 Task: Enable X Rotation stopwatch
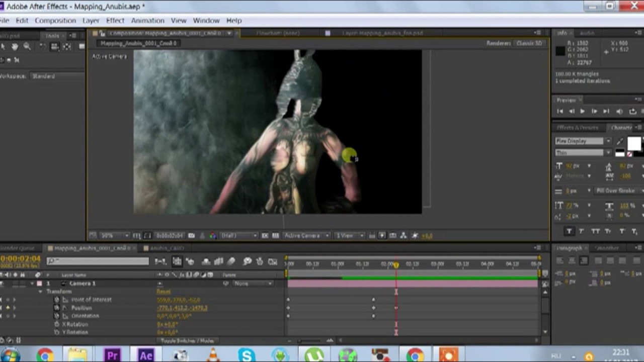(x=57, y=324)
